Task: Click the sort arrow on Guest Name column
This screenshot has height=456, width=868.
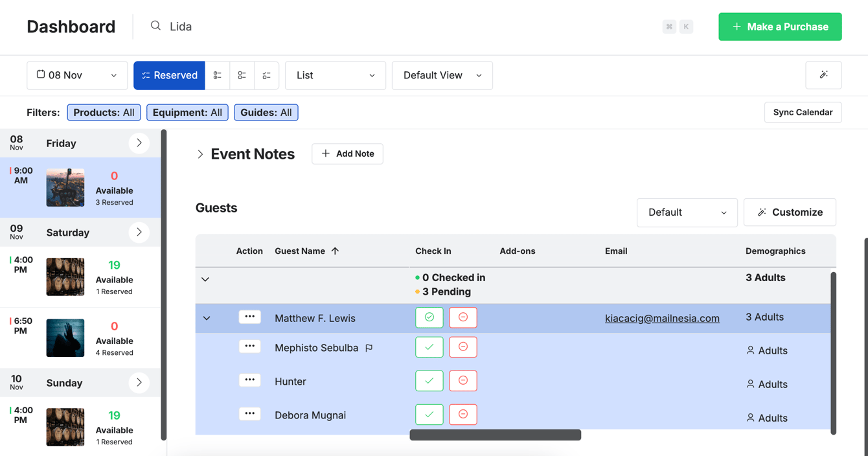Action: pos(335,251)
